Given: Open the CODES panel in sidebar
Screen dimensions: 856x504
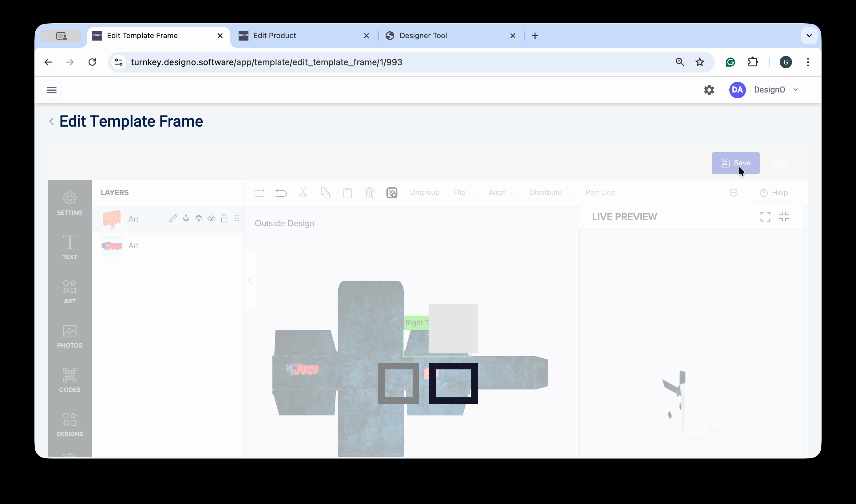Looking at the screenshot, I should (x=69, y=380).
